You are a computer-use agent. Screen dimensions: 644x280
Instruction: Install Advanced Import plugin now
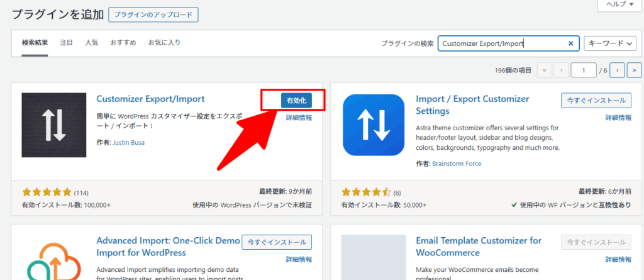coord(277,242)
